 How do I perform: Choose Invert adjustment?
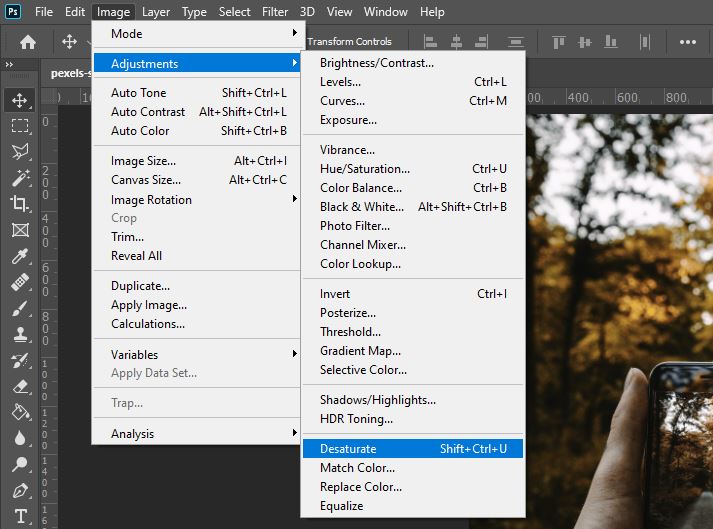413,294
